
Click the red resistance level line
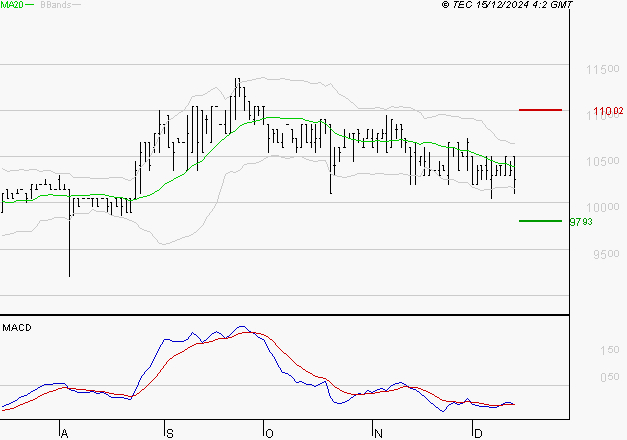point(540,110)
